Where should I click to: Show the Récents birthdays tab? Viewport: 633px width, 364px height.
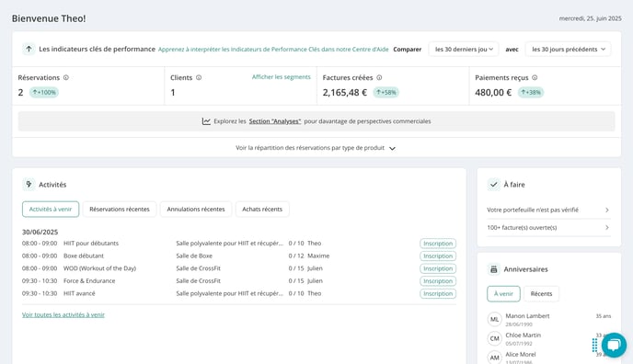point(541,294)
